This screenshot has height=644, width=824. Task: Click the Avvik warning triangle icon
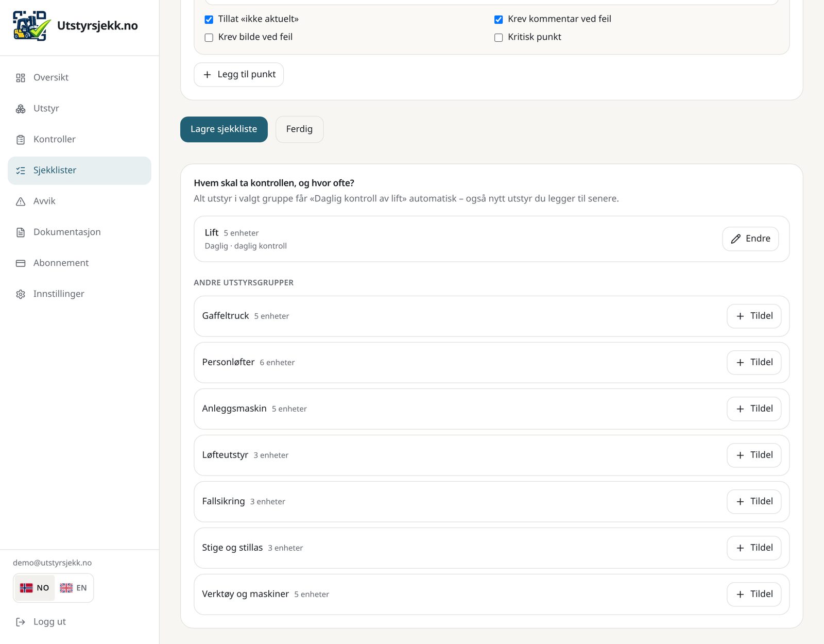coord(21,201)
